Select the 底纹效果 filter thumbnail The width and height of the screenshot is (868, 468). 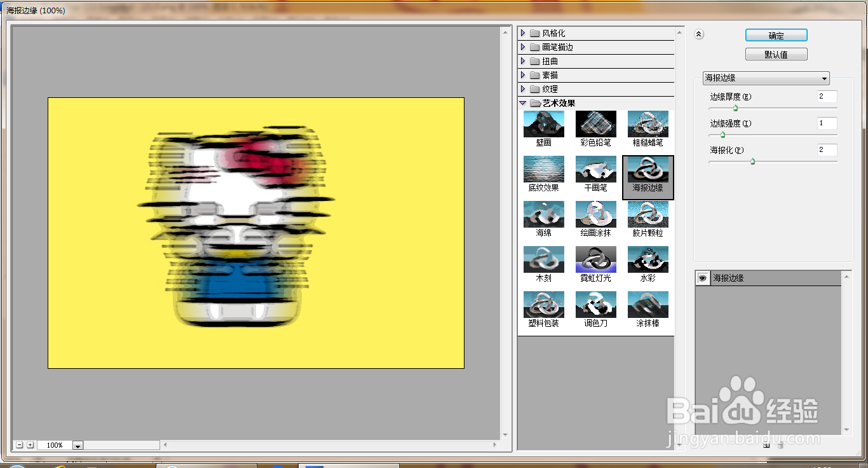[544, 170]
